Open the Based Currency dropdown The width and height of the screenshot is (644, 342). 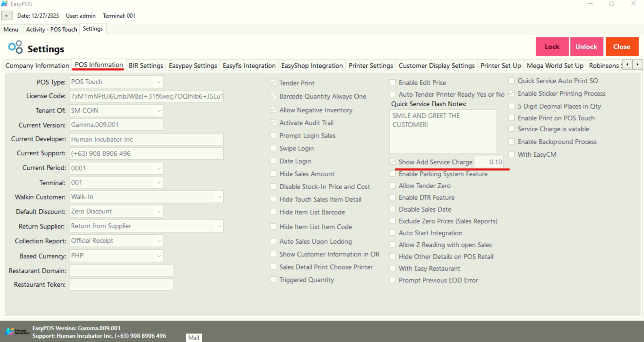(159, 256)
